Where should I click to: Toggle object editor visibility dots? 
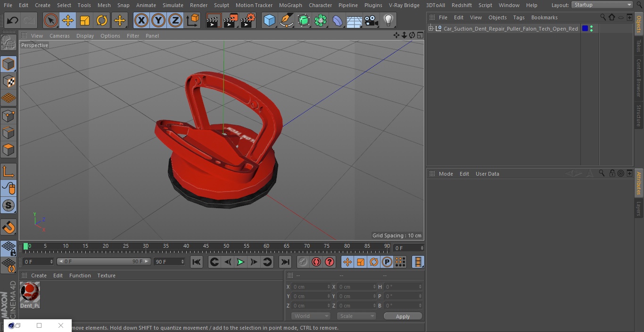(591, 29)
